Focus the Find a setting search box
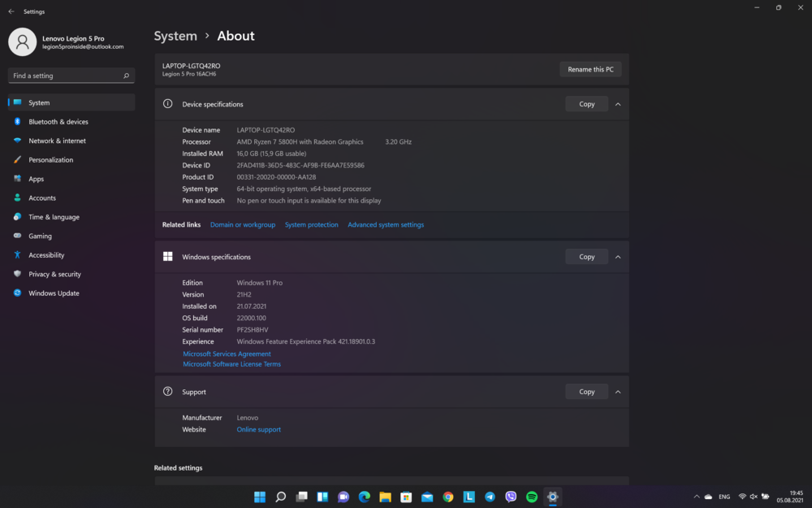 (x=71, y=76)
